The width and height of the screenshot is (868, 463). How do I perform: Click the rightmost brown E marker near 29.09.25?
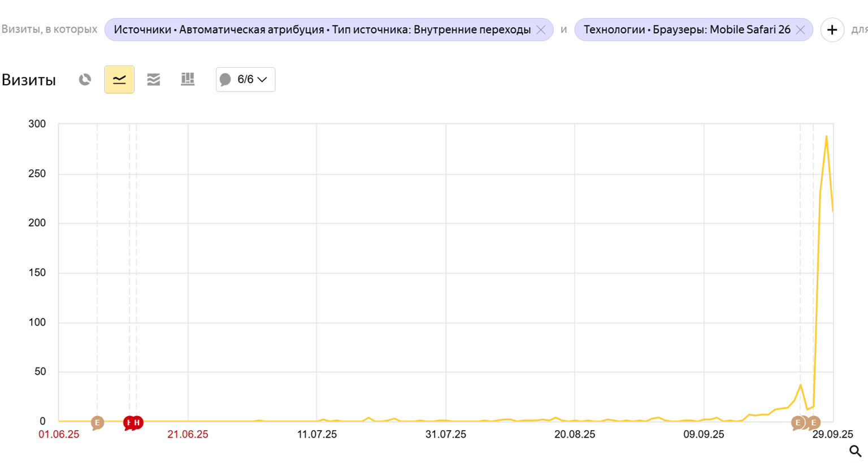(814, 422)
